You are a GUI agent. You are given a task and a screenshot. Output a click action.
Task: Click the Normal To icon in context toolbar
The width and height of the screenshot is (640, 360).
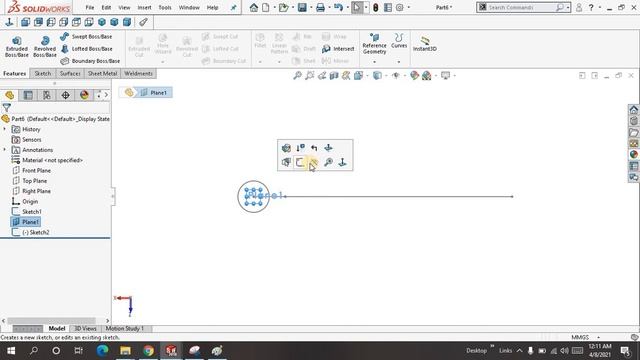point(342,162)
